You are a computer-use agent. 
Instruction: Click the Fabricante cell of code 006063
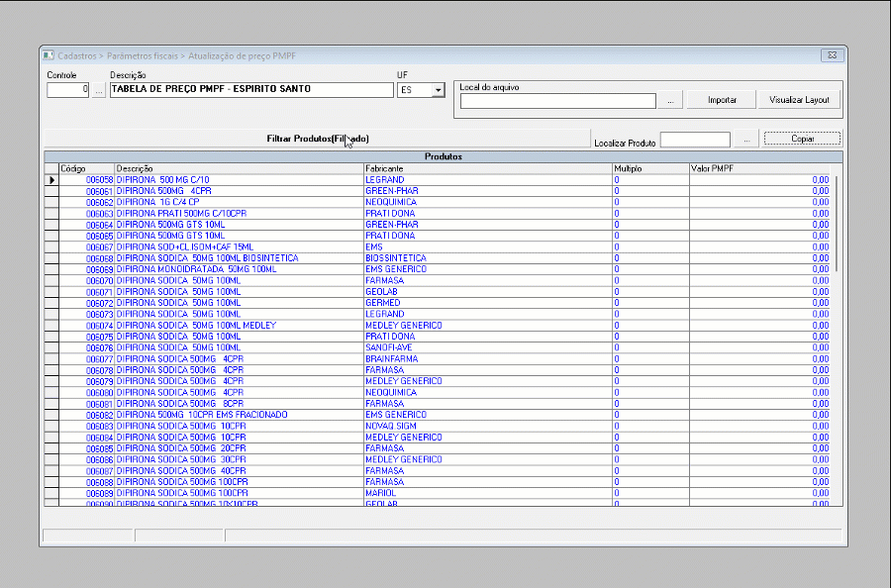(488, 214)
